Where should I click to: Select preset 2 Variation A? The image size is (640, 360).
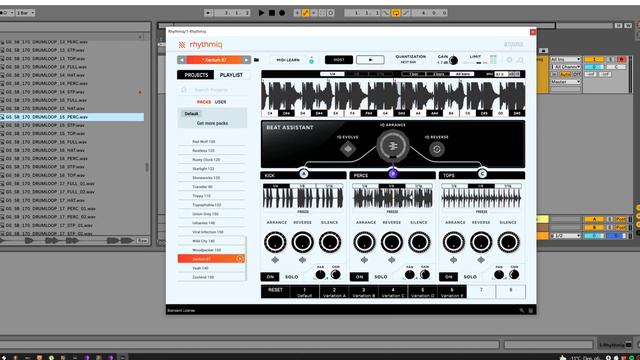[x=334, y=292]
